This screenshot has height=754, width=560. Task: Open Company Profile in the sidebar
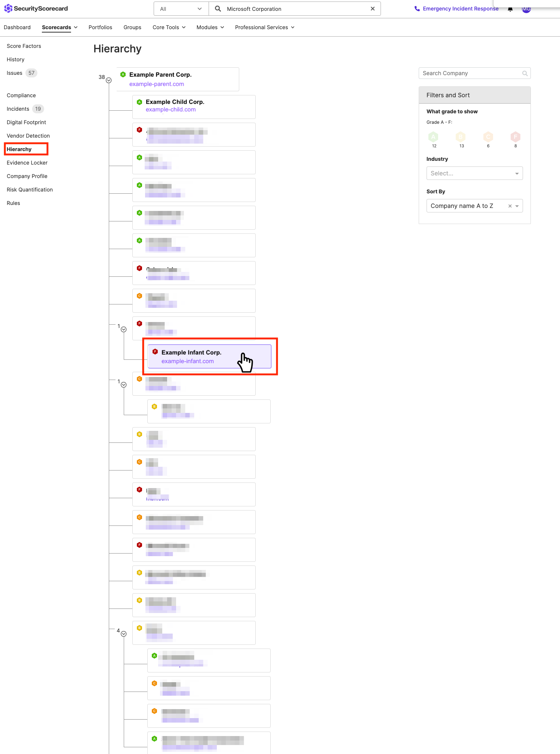pyautogui.click(x=27, y=176)
